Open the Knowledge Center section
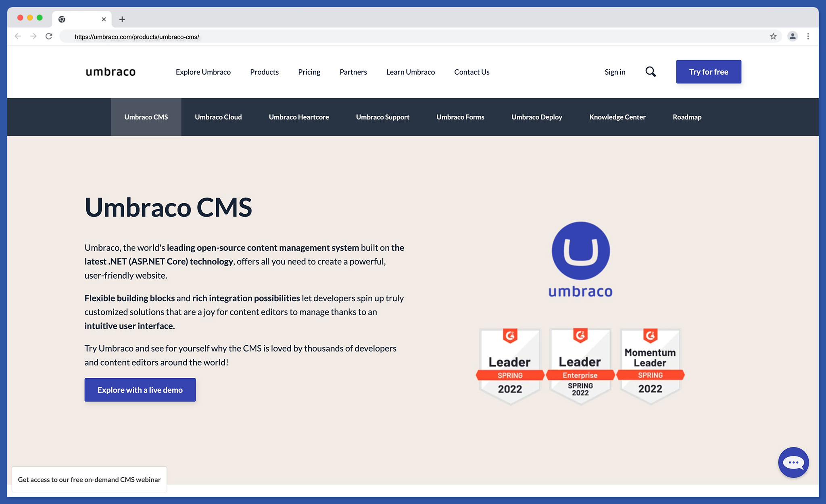Viewport: 826px width, 504px height. tap(617, 117)
